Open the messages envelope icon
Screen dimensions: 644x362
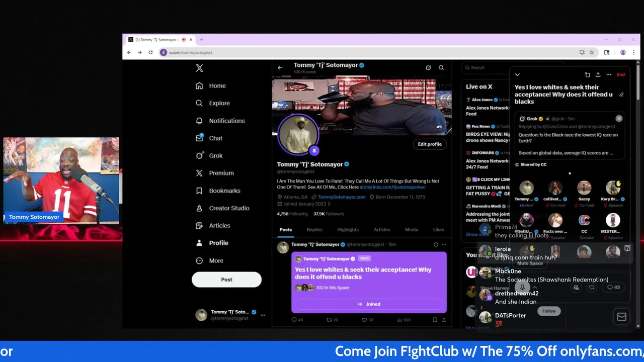pos(621,317)
